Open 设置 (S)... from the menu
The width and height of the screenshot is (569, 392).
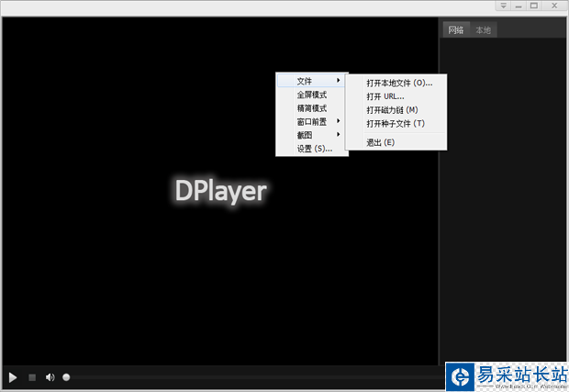click(312, 149)
